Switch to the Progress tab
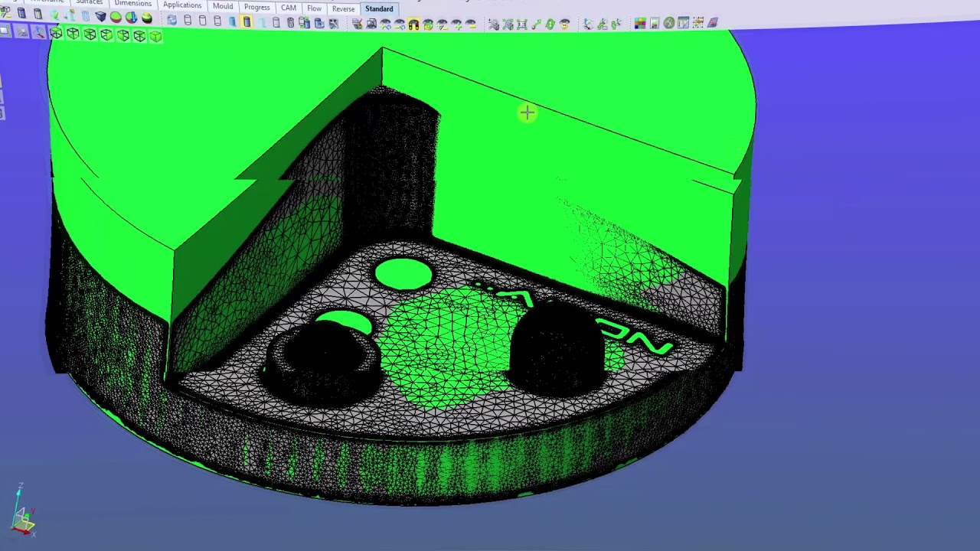 pyautogui.click(x=256, y=7)
